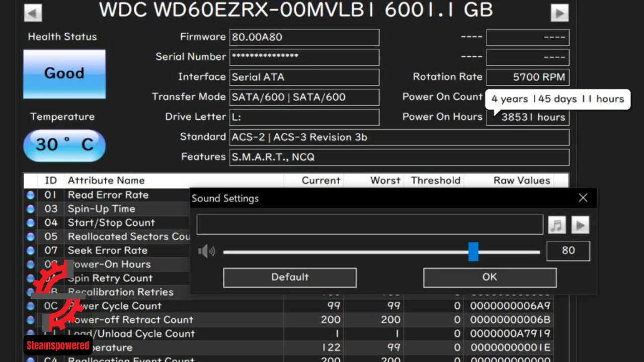Click the 30 °C temperature indicator
The height and width of the screenshot is (362, 644).
pyautogui.click(x=64, y=145)
